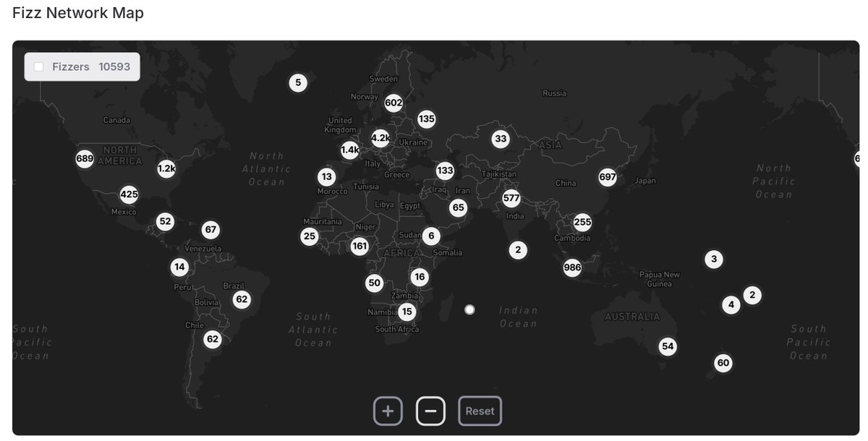The width and height of the screenshot is (868, 441).
Task: Click the 65 cluster near Iran
Action: 458,207
